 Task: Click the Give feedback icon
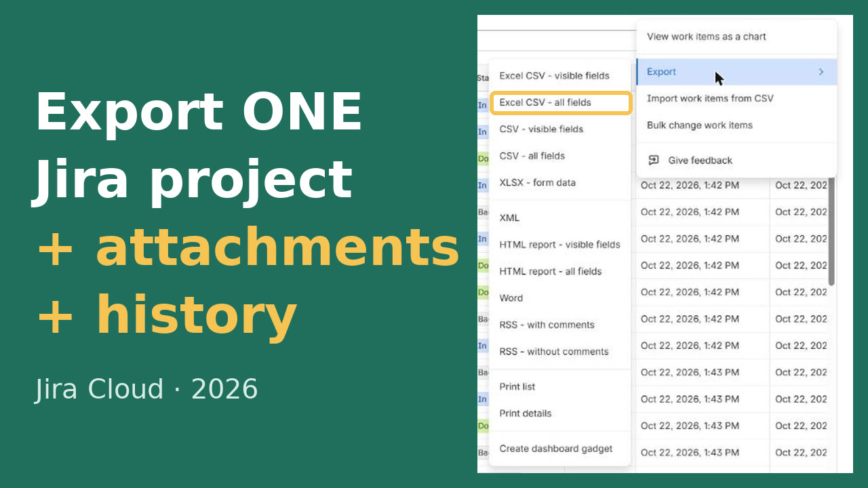pyautogui.click(x=654, y=161)
